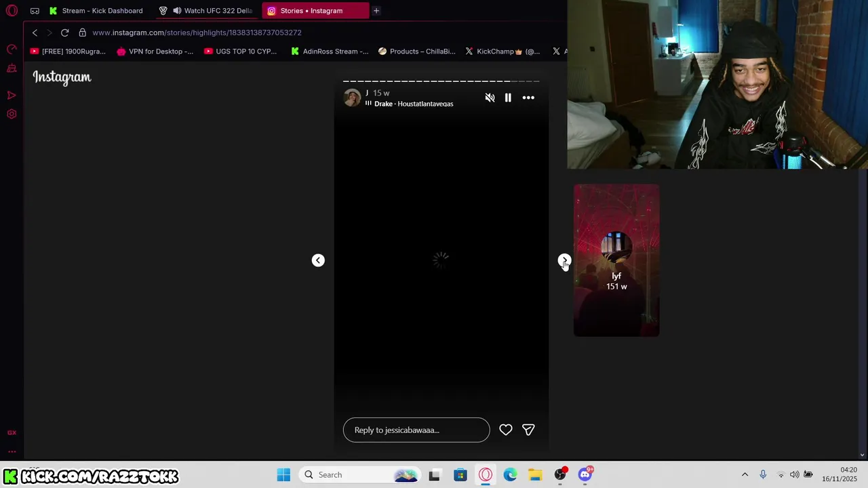
Task: Open sidebar three-dots setup menu
Action: click(12, 451)
